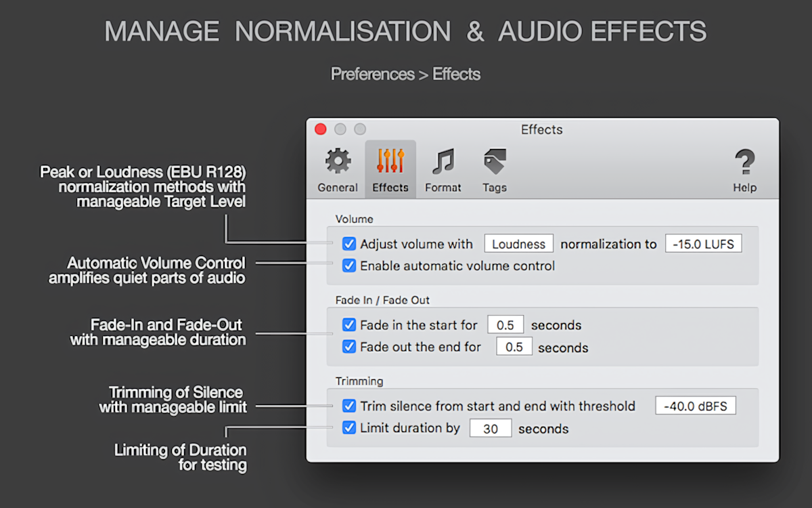This screenshot has width=812, height=508.
Task: Disable automatic volume control
Action: pyautogui.click(x=349, y=266)
